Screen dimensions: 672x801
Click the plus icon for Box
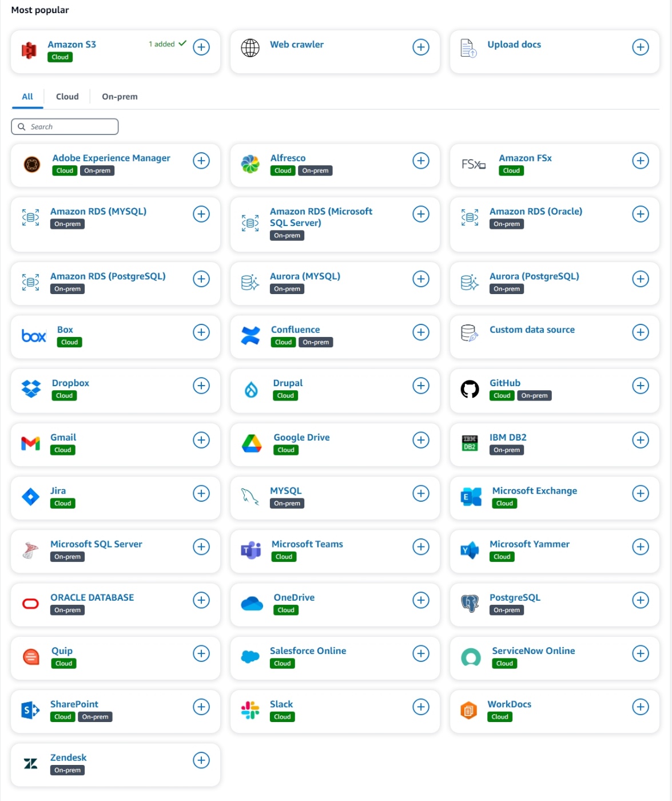click(x=201, y=332)
